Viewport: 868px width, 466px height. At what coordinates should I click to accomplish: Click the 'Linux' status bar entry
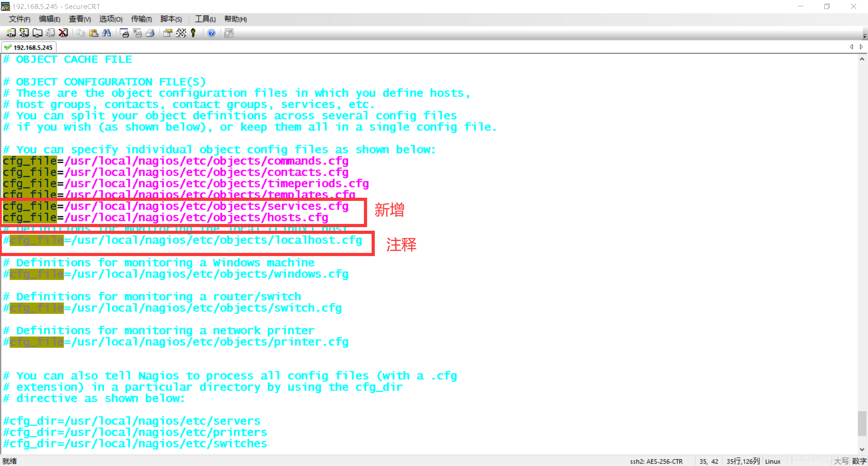[773, 461]
